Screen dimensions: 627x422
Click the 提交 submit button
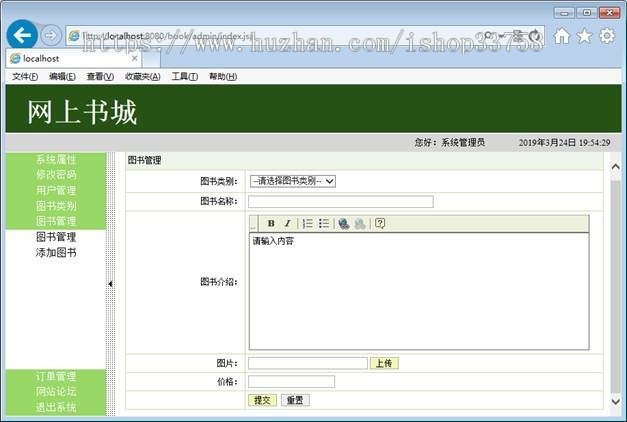pos(262,400)
